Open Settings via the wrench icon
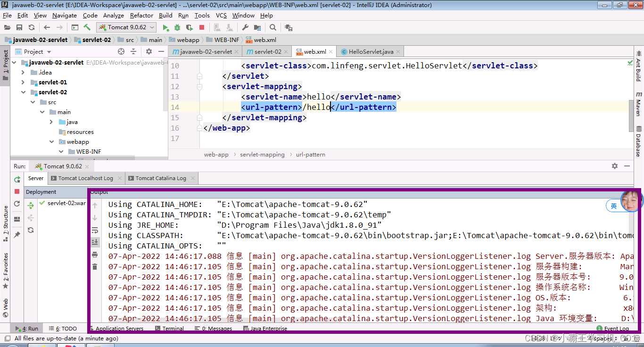 pos(245,27)
